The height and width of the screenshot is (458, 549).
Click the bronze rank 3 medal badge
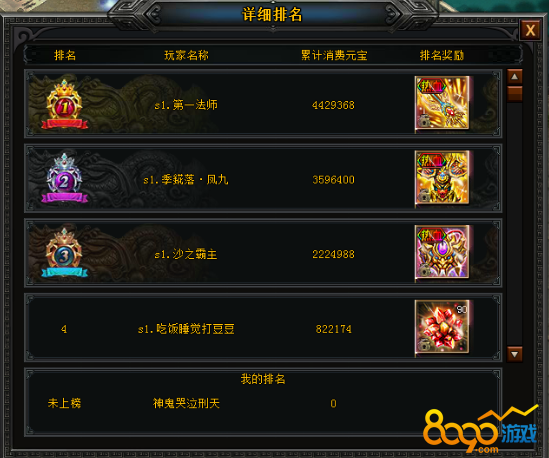pyautogui.click(x=64, y=253)
